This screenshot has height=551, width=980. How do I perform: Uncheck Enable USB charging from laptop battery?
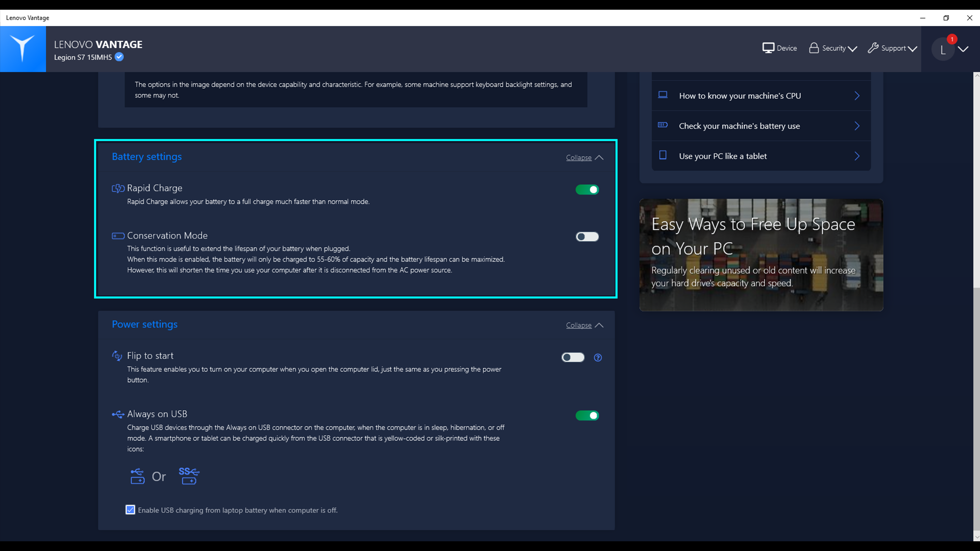(130, 510)
